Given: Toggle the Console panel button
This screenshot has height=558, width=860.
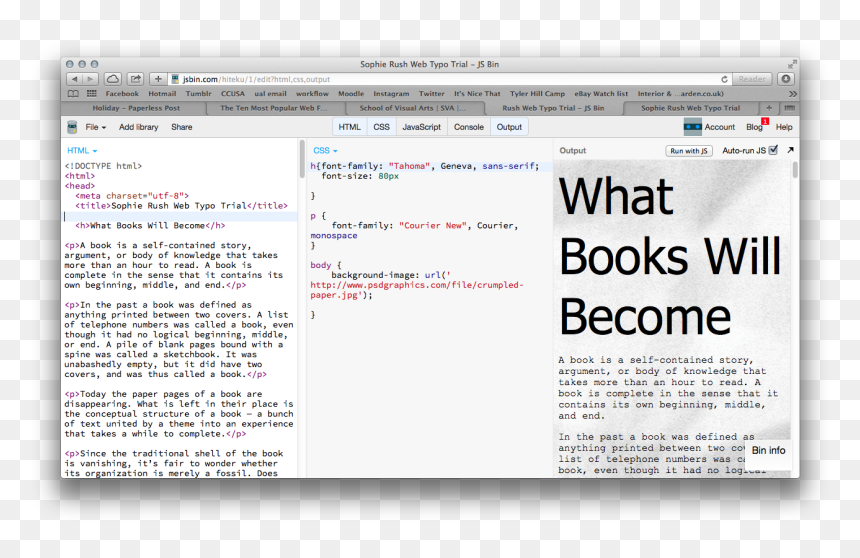Looking at the screenshot, I should (469, 127).
